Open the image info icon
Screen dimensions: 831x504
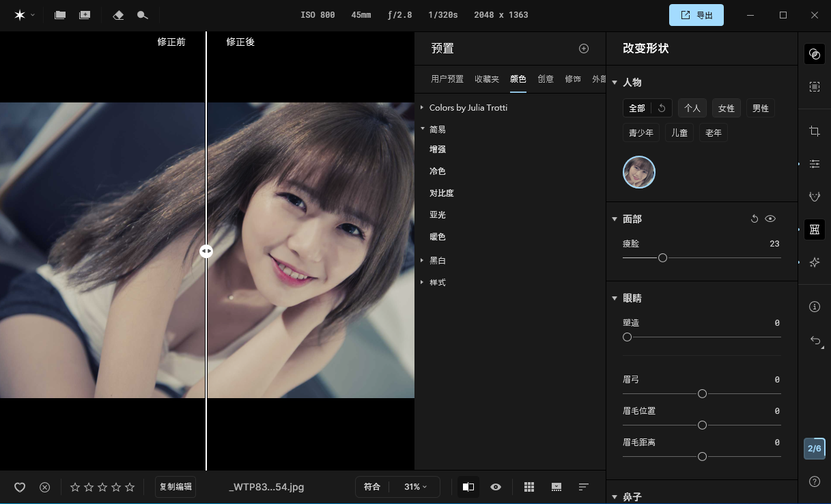tap(814, 307)
